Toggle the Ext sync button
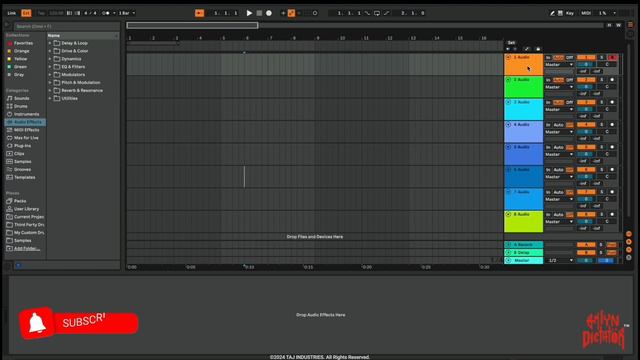Viewport: 640px width, 360px height. pos(26,13)
